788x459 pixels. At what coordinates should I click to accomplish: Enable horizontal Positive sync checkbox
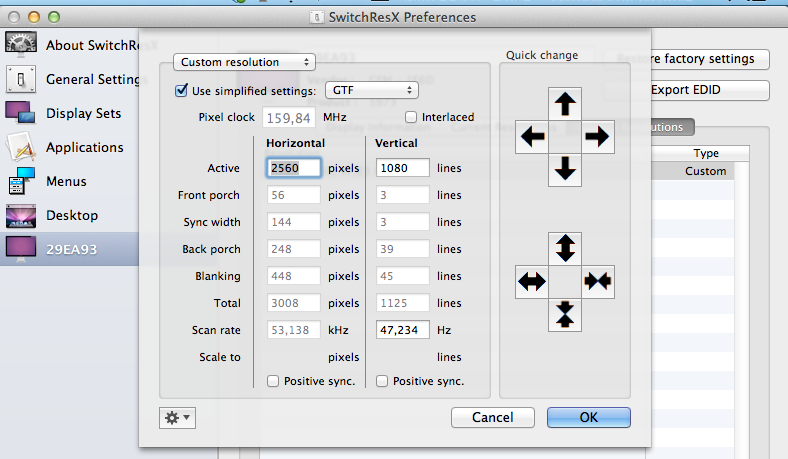(273, 381)
